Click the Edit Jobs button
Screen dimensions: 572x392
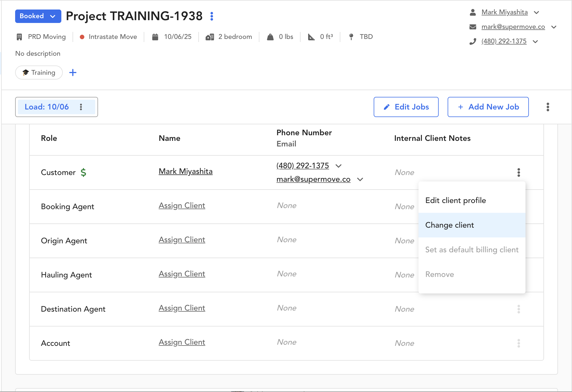tap(406, 107)
